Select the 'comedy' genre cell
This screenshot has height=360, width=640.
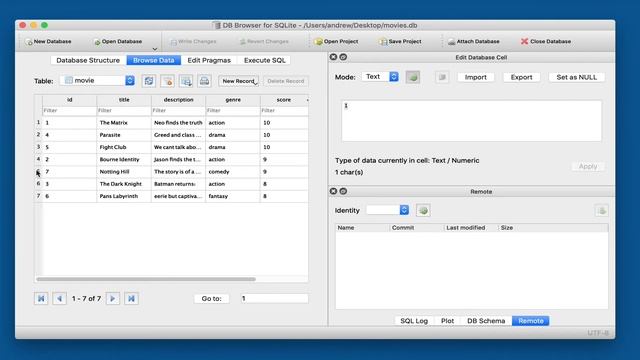pos(233,171)
